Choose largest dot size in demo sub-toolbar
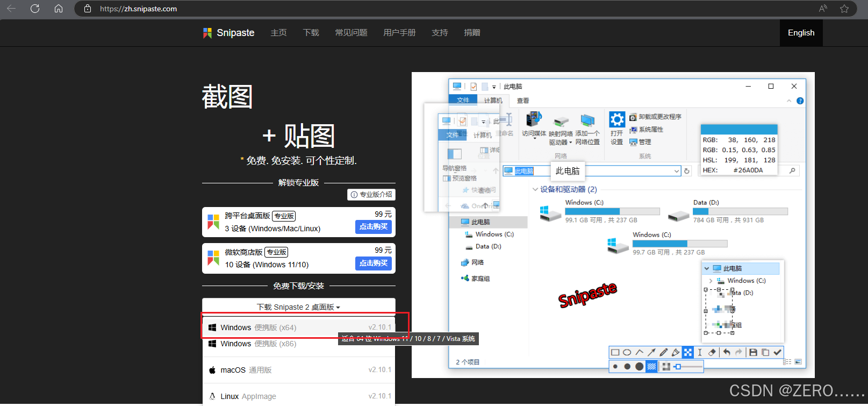Screen dimensions: 868x406 click(639, 367)
